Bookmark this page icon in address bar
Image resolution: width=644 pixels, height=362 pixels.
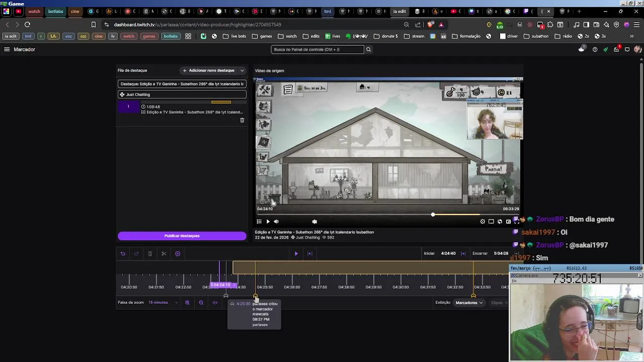(93, 25)
